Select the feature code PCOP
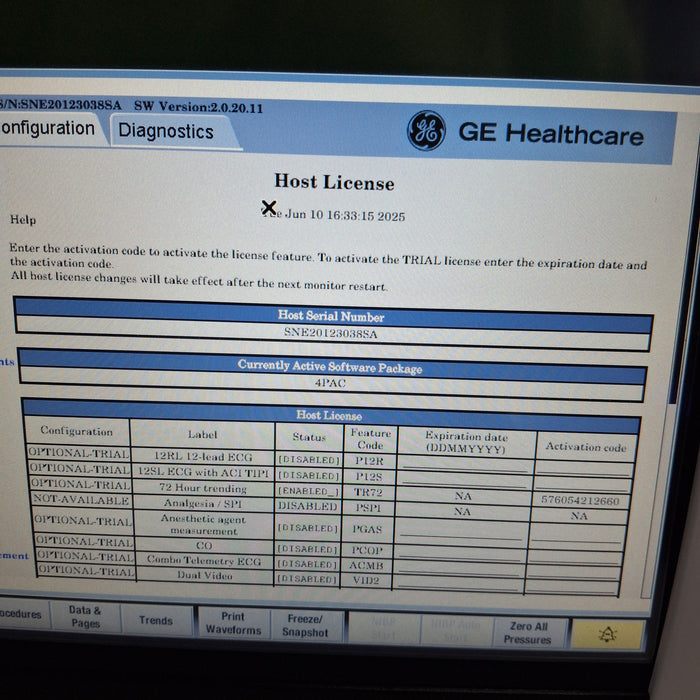The image size is (700, 700). [x=367, y=550]
